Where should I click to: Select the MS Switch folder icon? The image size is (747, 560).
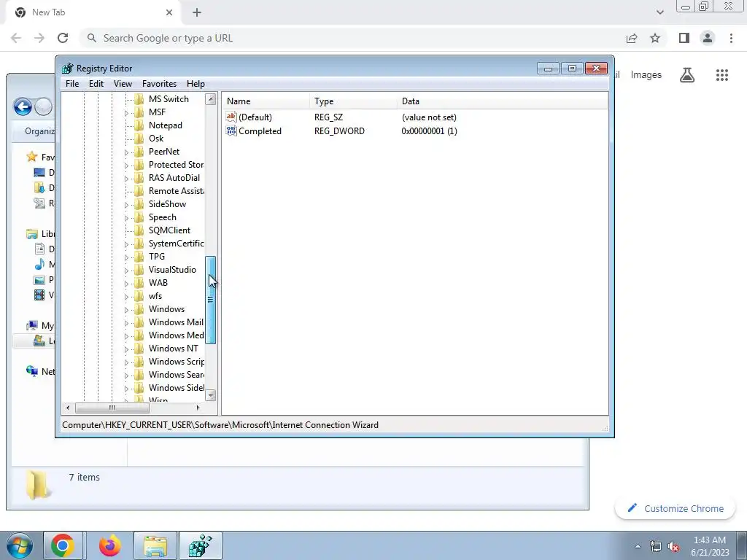pos(139,99)
